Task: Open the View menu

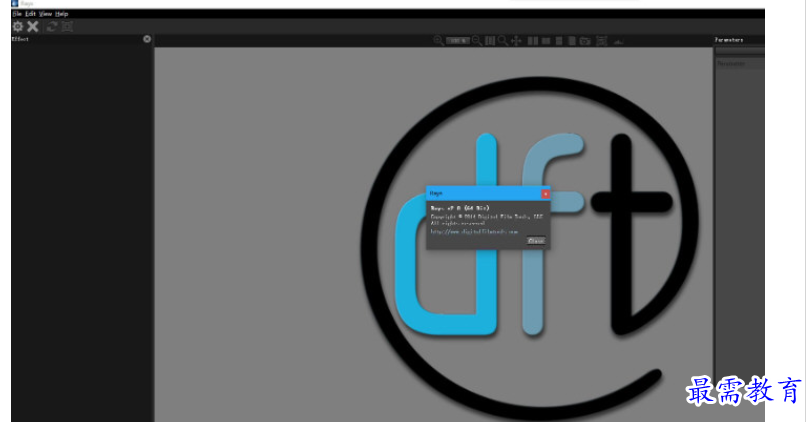Action: pos(45,14)
